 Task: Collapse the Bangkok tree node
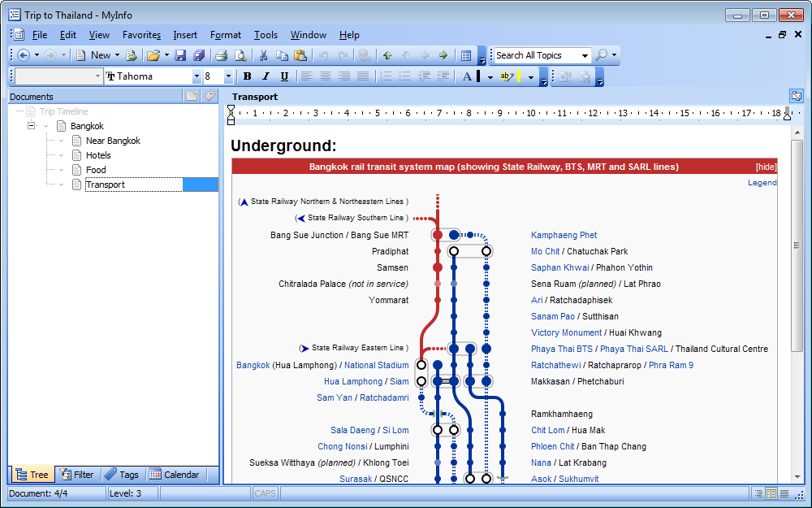[x=32, y=126]
